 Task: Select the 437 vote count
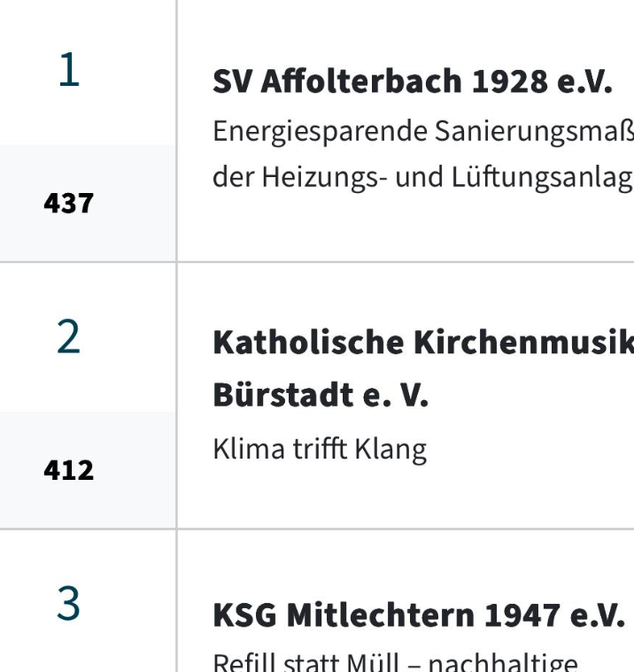click(x=68, y=204)
